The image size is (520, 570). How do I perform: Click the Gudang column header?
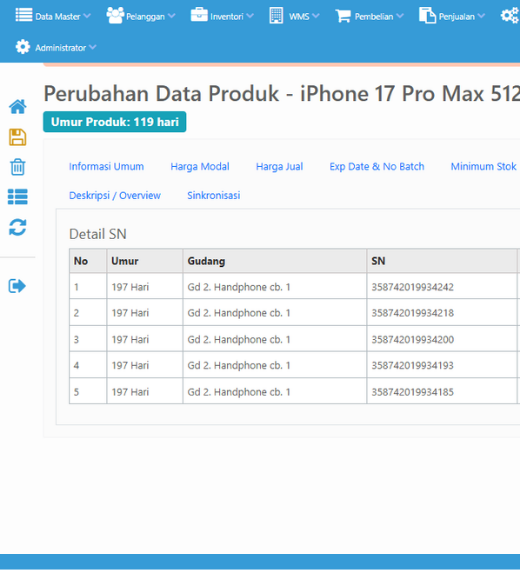tap(275, 261)
